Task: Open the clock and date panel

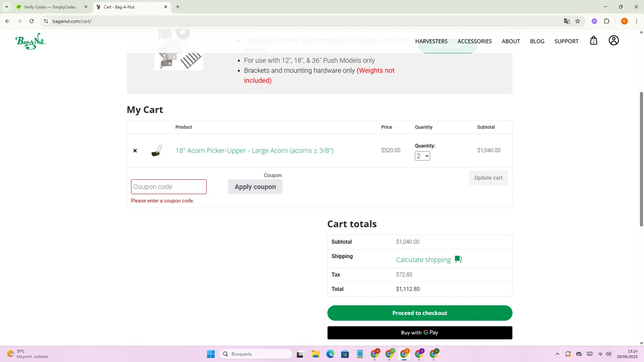Action: click(x=627, y=354)
